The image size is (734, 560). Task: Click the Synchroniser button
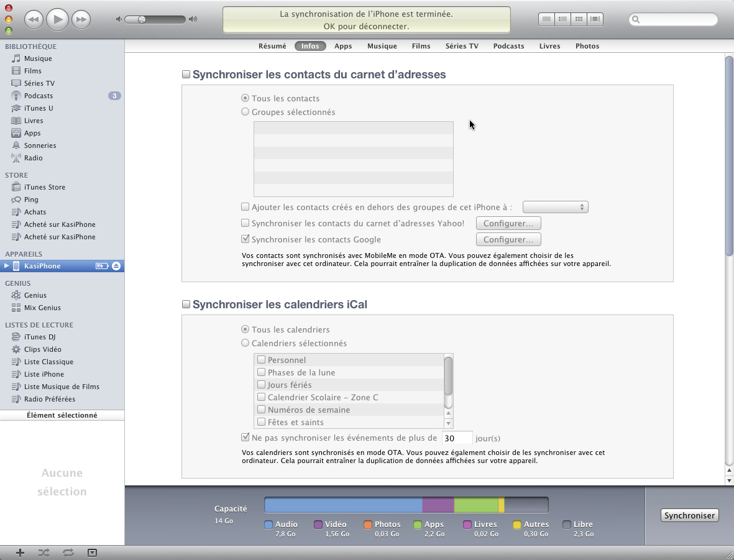point(689,515)
